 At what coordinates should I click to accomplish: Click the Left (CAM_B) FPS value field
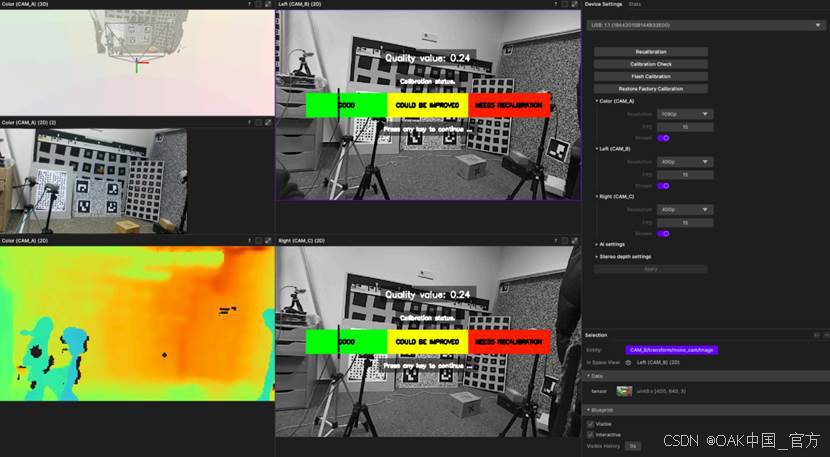[685, 175]
